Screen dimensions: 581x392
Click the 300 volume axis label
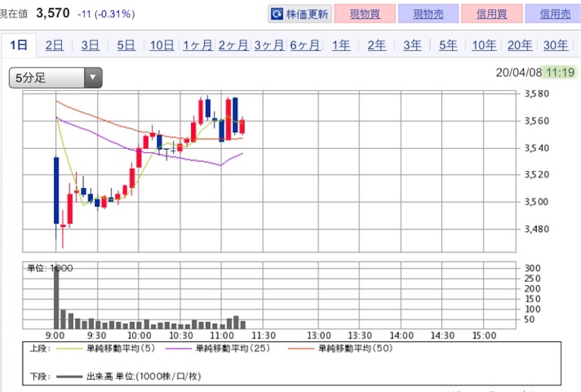point(532,268)
